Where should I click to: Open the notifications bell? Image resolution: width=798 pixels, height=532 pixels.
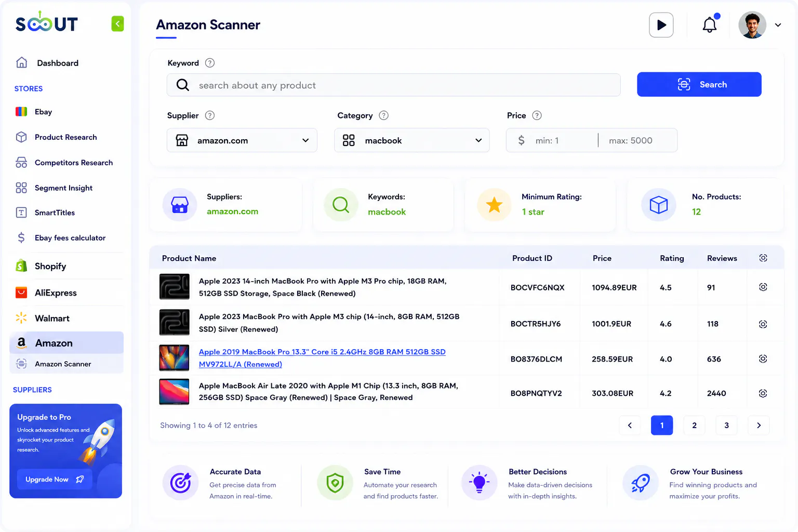tap(710, 24)
